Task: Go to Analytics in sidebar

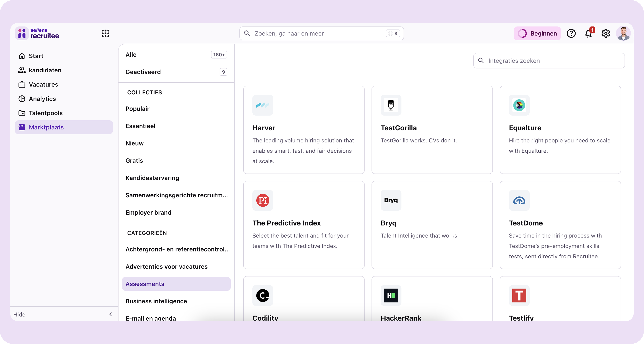Action: 42,99
